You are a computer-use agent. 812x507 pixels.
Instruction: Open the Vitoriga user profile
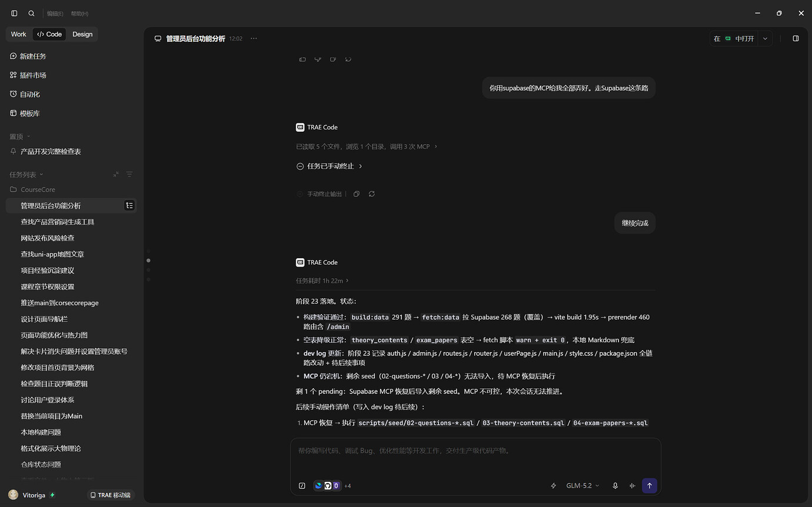pyautogui.click(x=32, y=495)
